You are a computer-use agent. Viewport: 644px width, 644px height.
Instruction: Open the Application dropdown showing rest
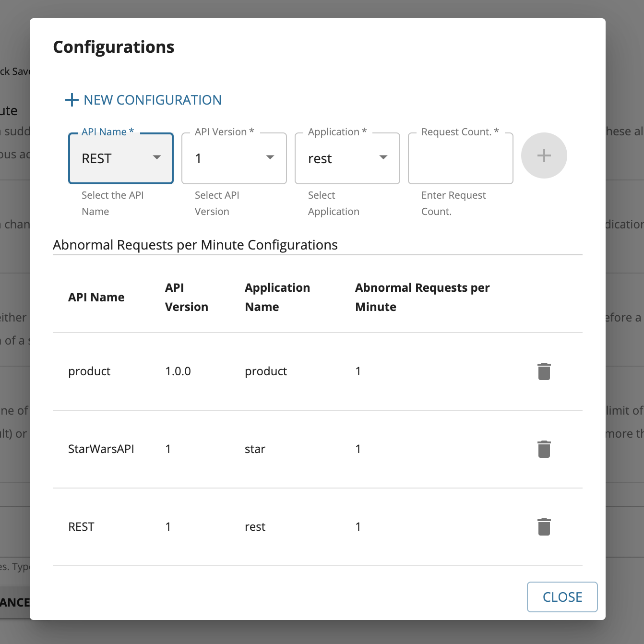(x=347, y=158)
